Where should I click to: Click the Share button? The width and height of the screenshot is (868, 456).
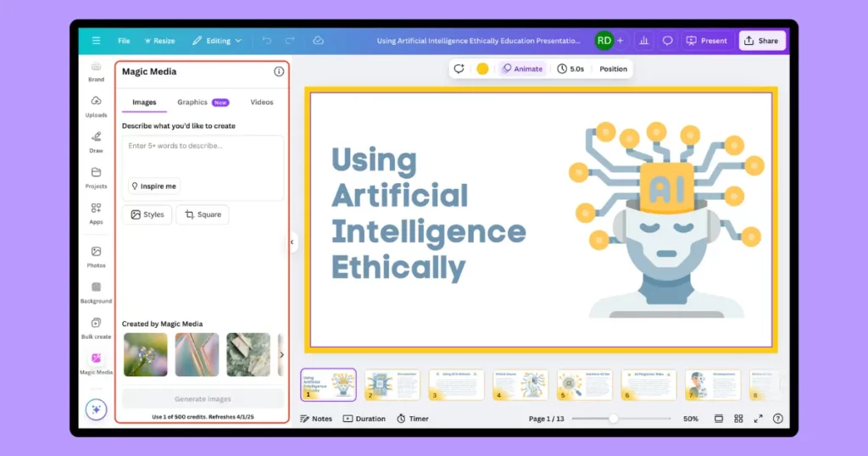[761, 41]
